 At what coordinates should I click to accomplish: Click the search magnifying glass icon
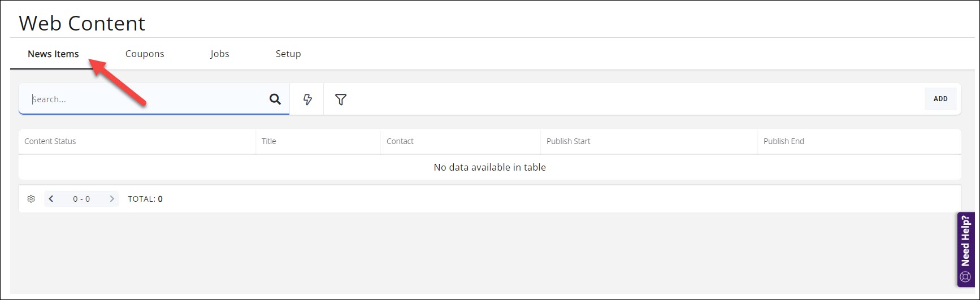[x=275, y=99]
